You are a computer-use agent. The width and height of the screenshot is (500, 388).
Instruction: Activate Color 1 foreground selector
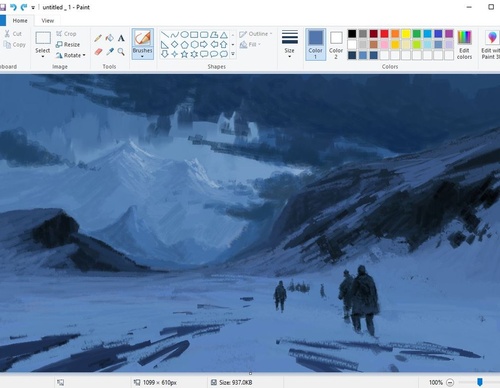pyautogui.click(x=315, y=44)
